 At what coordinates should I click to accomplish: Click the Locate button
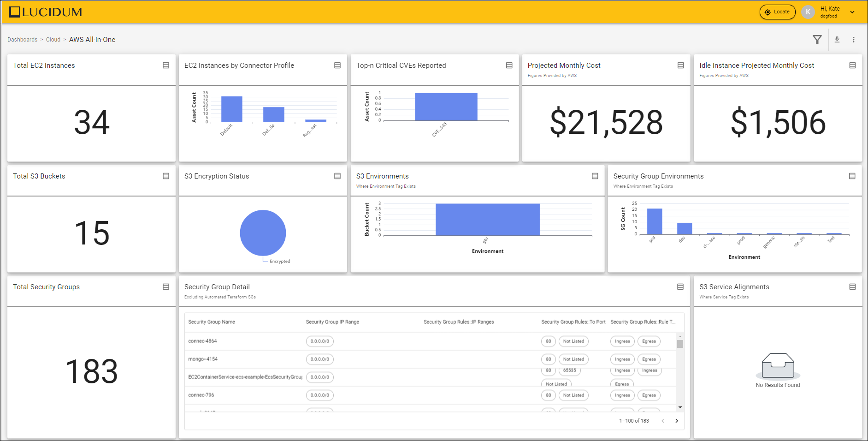coord(778,12)
